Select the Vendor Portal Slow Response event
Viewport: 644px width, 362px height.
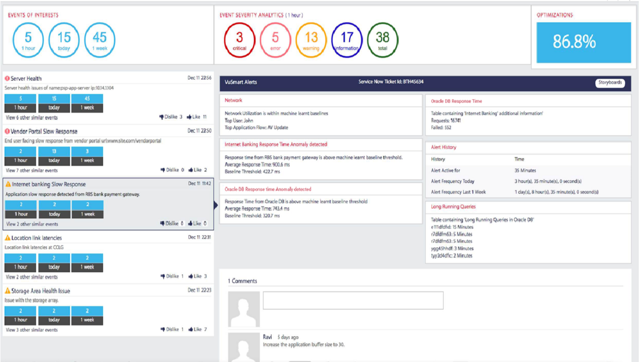(44, 131)
